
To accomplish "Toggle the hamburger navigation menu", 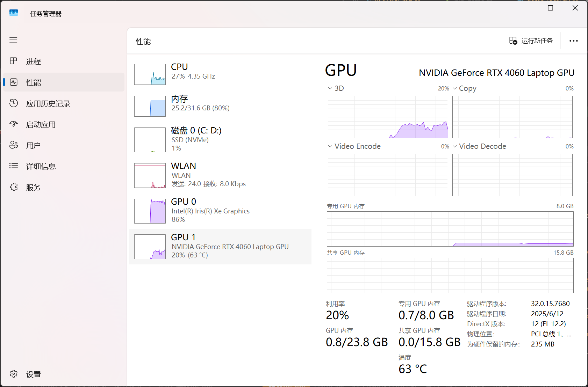I will tap(13, 40).
